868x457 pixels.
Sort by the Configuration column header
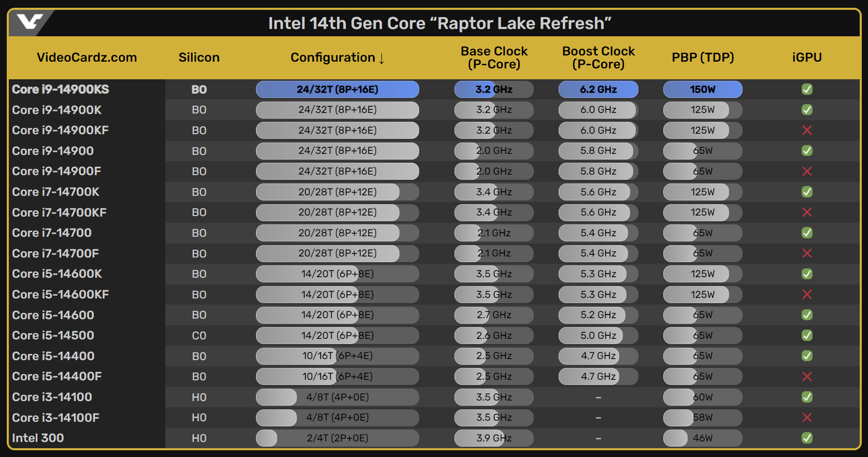tap(337, 58)
